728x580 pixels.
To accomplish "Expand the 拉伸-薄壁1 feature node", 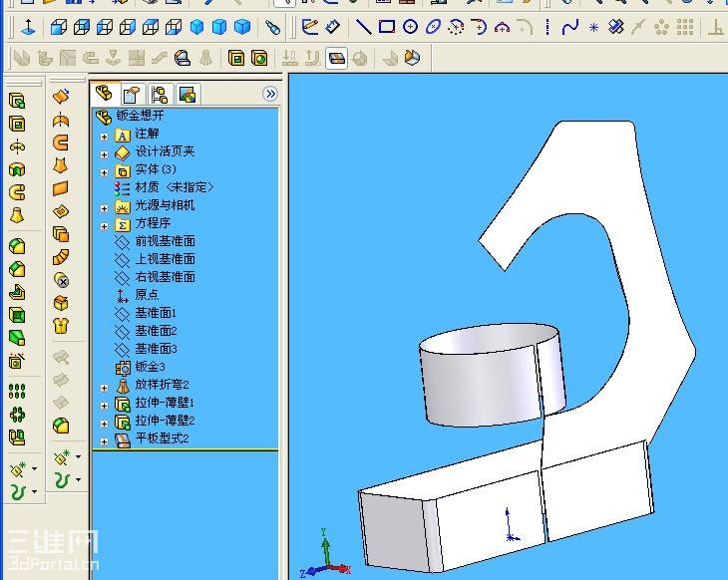I will pos(104,406).
